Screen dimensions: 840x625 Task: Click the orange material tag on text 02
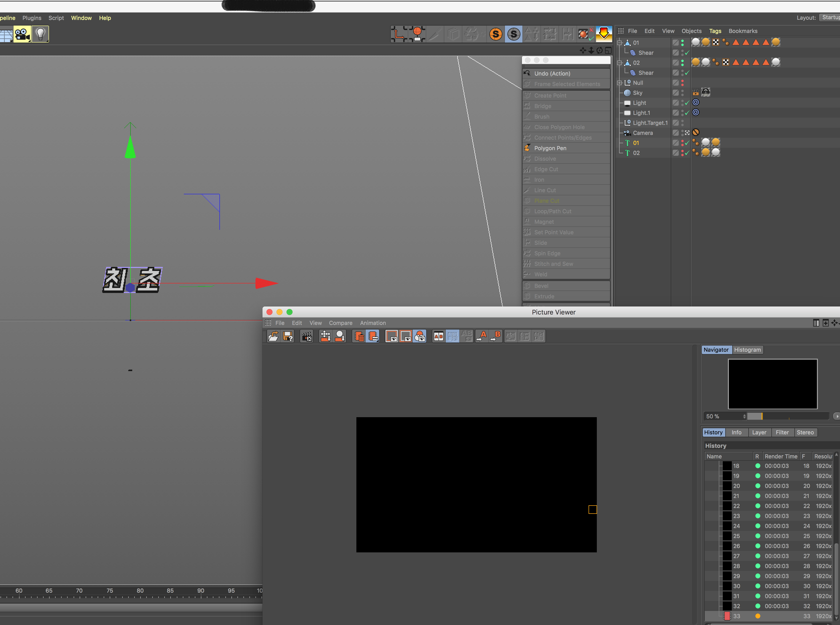(x=706, y=152)
